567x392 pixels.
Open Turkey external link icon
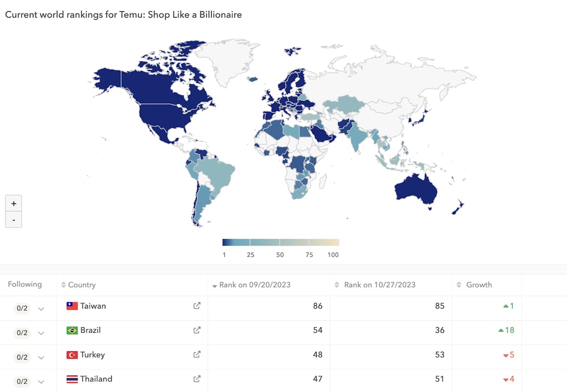[x=197, y=354]
